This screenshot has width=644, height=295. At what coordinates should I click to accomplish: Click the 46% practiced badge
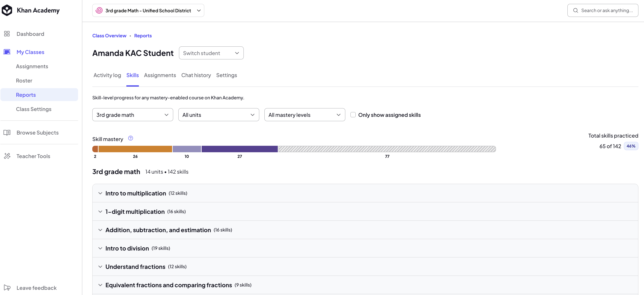(x=631, y=146)
